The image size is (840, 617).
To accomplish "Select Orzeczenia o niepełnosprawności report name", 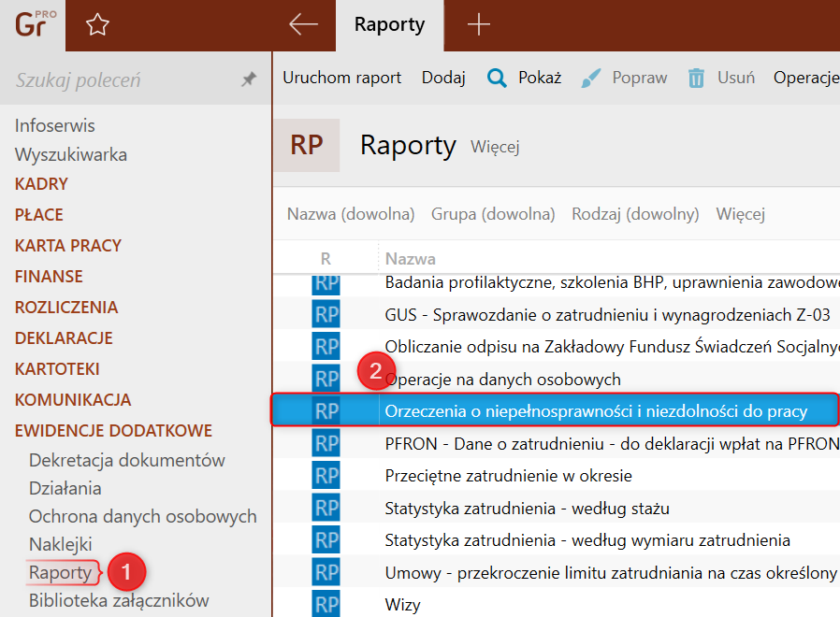I will (596, 410).
